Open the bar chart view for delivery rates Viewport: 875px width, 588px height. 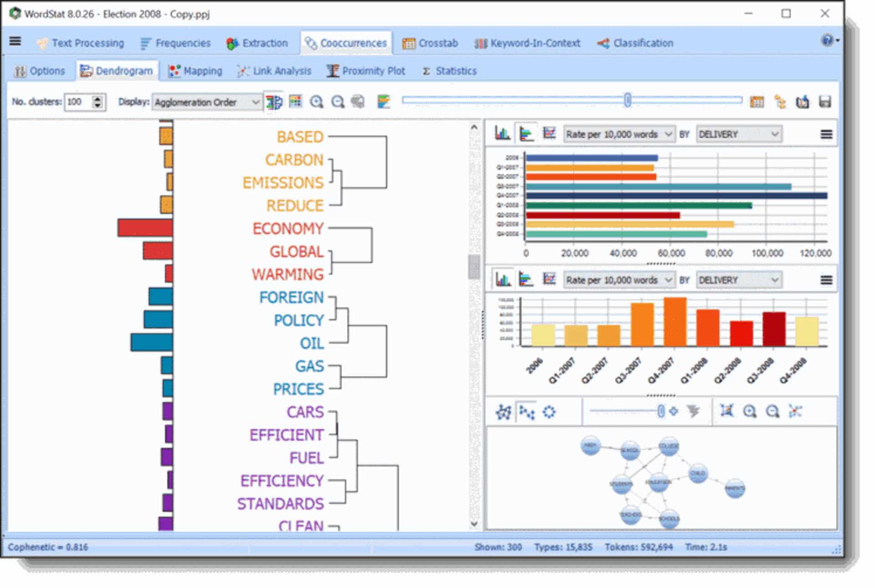point(501,133)
